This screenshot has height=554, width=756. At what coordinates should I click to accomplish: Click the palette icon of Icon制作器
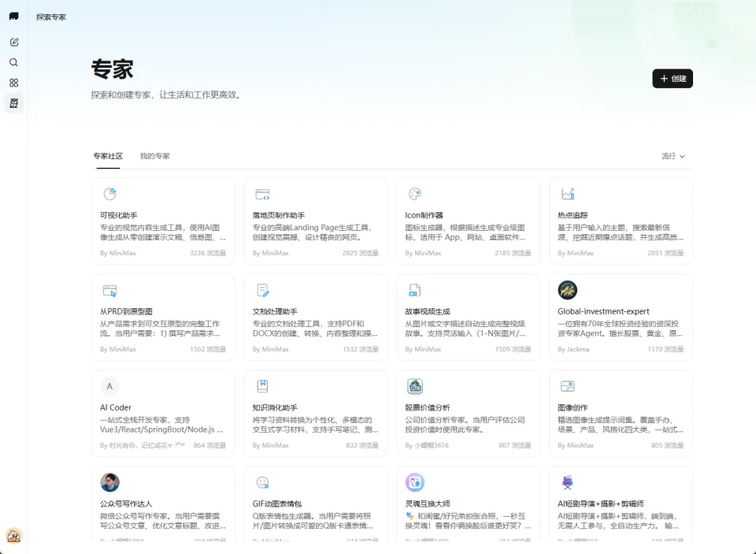click(415, 194)
